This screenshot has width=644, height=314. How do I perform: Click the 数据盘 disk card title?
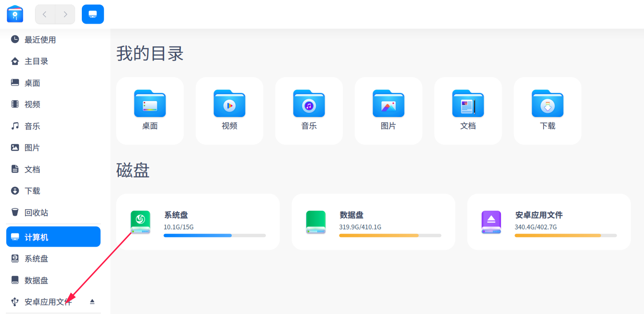351,215
